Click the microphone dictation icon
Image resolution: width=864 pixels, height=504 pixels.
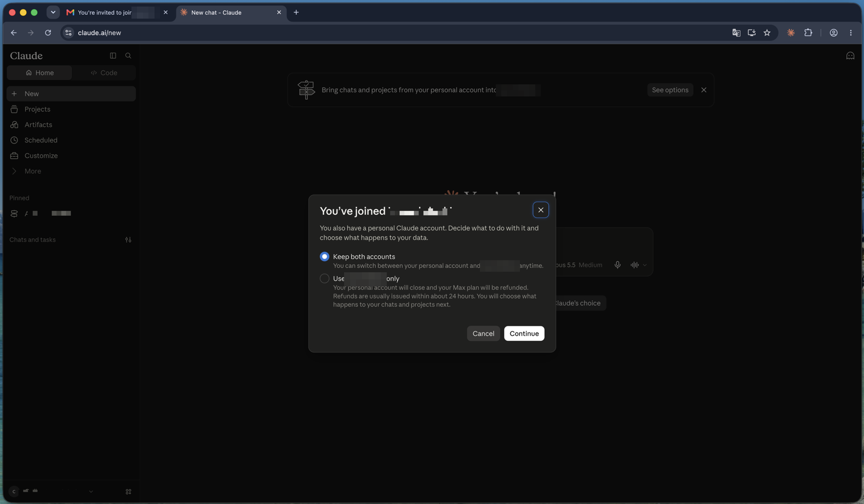[617, 265]
